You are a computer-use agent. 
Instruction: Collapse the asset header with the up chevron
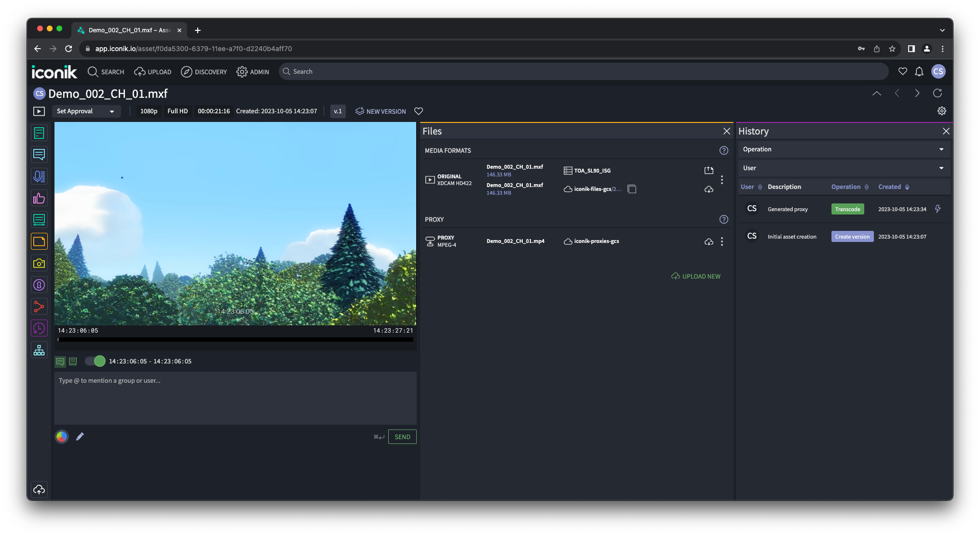877,93
